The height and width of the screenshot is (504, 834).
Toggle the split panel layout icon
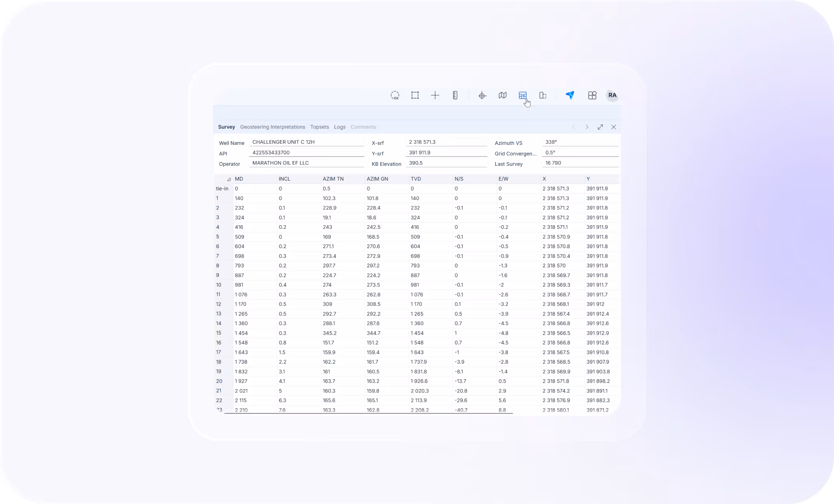(x=543, y=95)
